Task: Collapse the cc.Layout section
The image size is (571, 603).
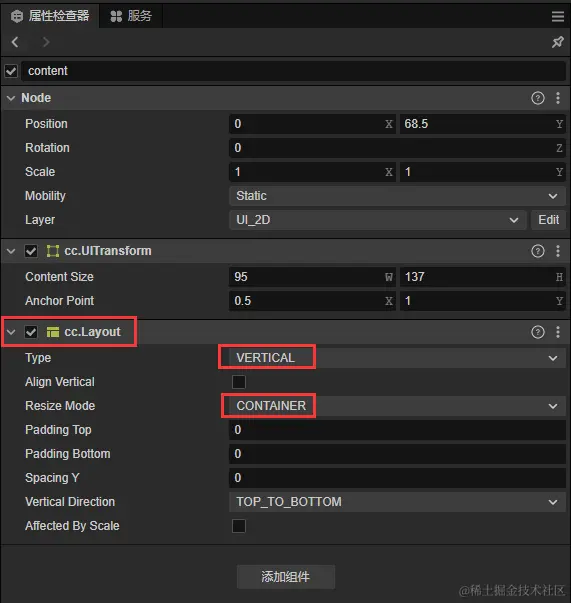Action: coord(11,332)
